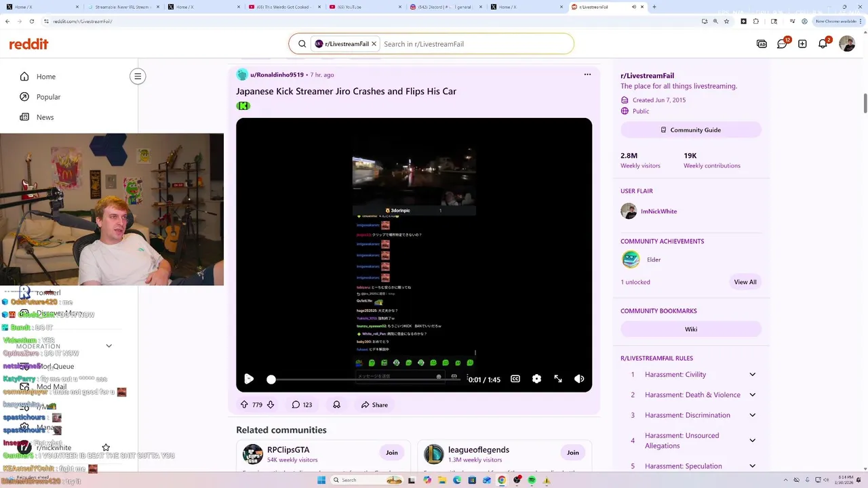Play the video
The width and height of the screenshot is (868, 488).
(249, 379)
